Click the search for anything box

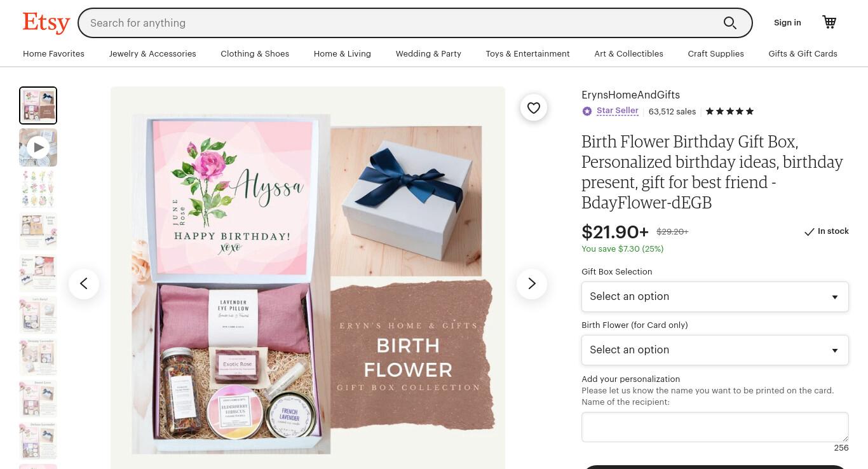pyautogui.click(x=400, y=23)
